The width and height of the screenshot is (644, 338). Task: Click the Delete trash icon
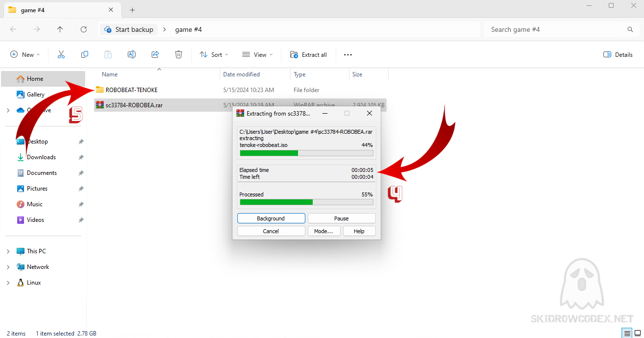[x=179, y=54]
